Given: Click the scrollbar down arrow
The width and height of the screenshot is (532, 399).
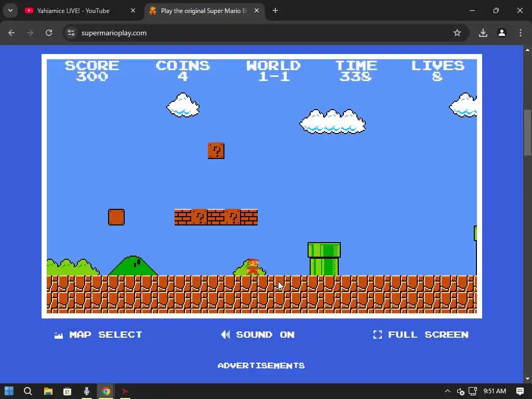Looking at the screenshot, I should pos(528,379).
